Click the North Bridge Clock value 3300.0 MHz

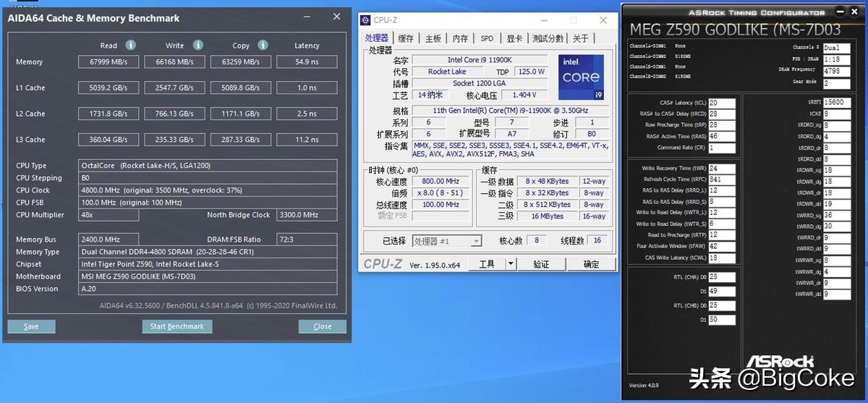[307, 215]
